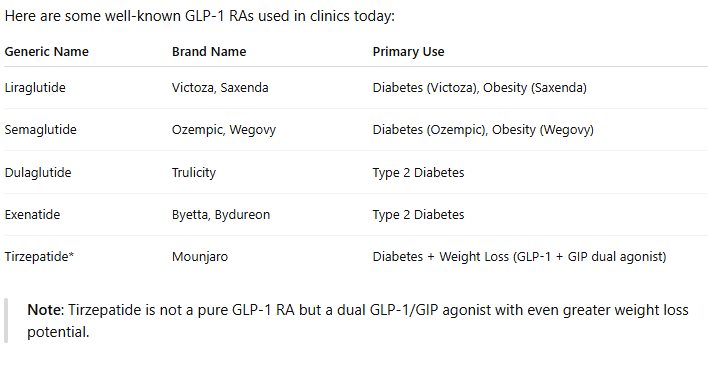
Task: Select the Exenatide table cell
Action: [32, 214]
